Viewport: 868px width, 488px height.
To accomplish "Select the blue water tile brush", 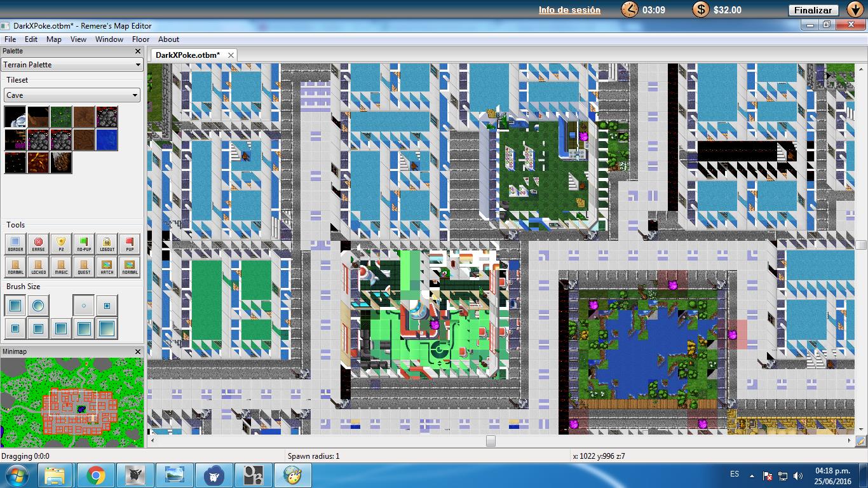I will (x=107, y=140).
